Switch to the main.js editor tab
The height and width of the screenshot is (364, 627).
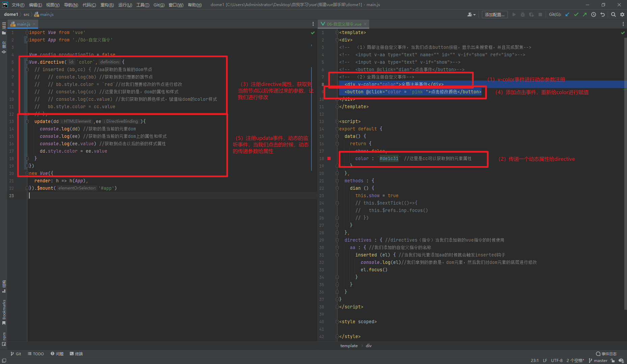[23, 24]
